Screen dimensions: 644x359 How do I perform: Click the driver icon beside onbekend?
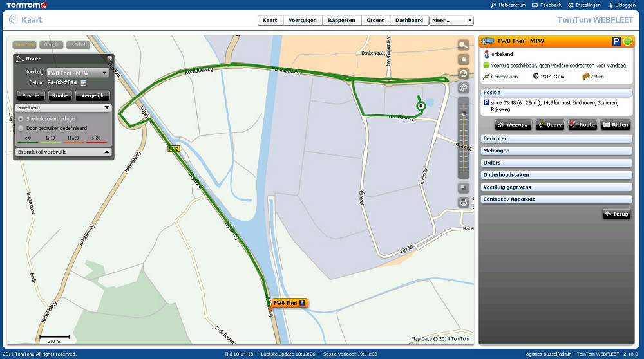pyautogui.click(x=487, y=54)
